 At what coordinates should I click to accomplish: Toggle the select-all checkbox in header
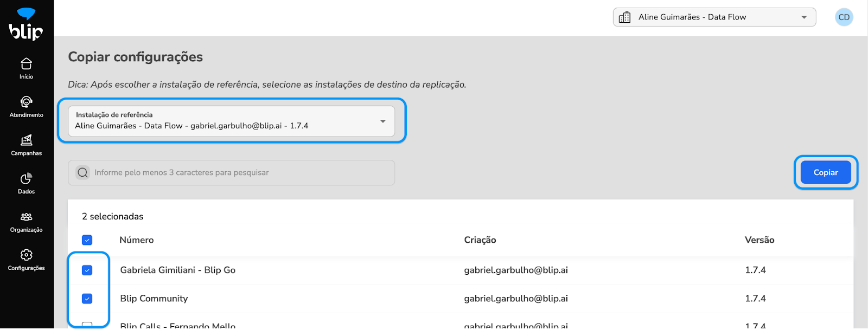point(87,240)
